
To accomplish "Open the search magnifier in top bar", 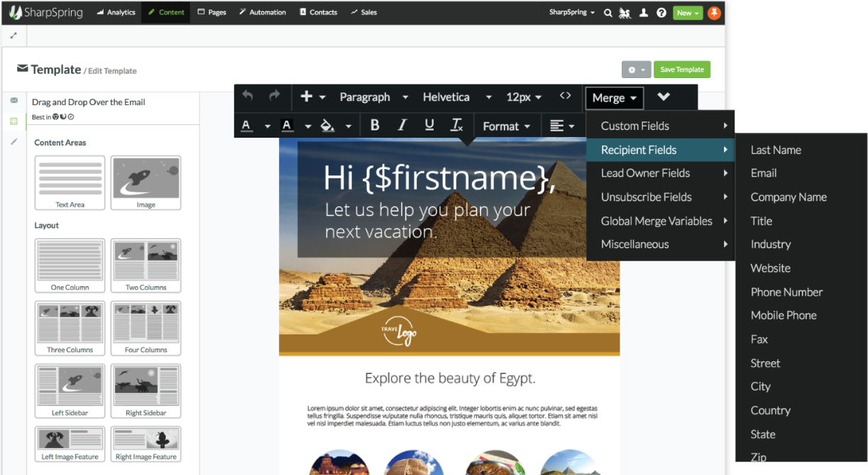I will [x=608, y=13].
